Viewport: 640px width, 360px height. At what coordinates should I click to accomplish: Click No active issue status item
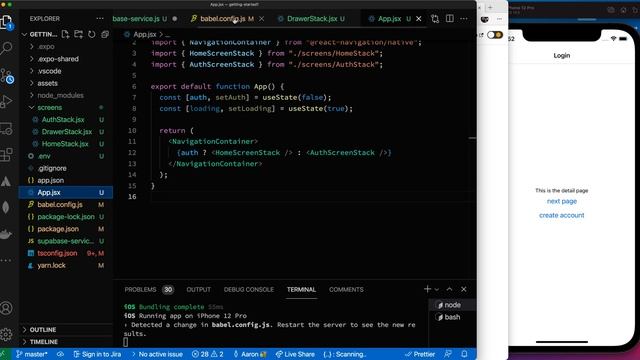coord(157,354)
